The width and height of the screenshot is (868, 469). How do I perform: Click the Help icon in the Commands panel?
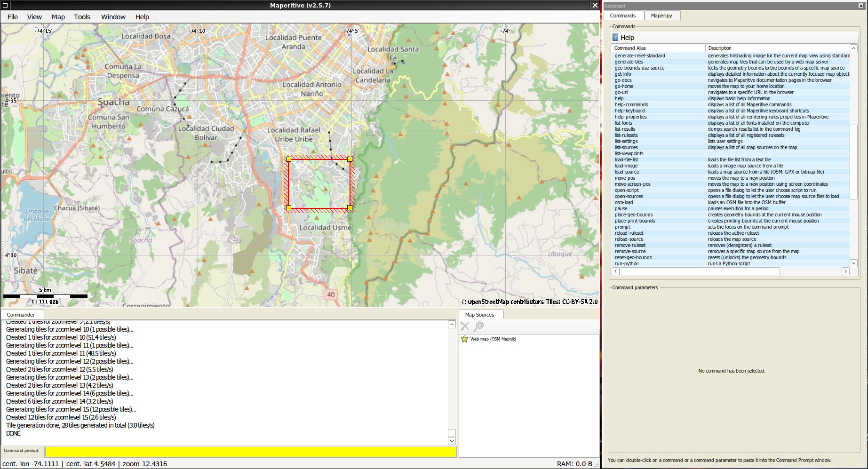tap(615, 38)
